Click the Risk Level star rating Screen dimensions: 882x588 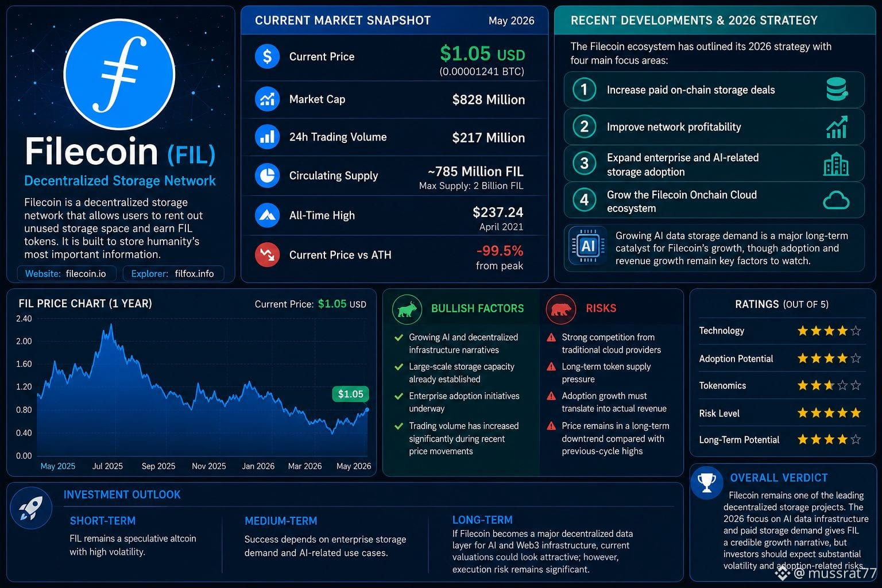point(829,413)
